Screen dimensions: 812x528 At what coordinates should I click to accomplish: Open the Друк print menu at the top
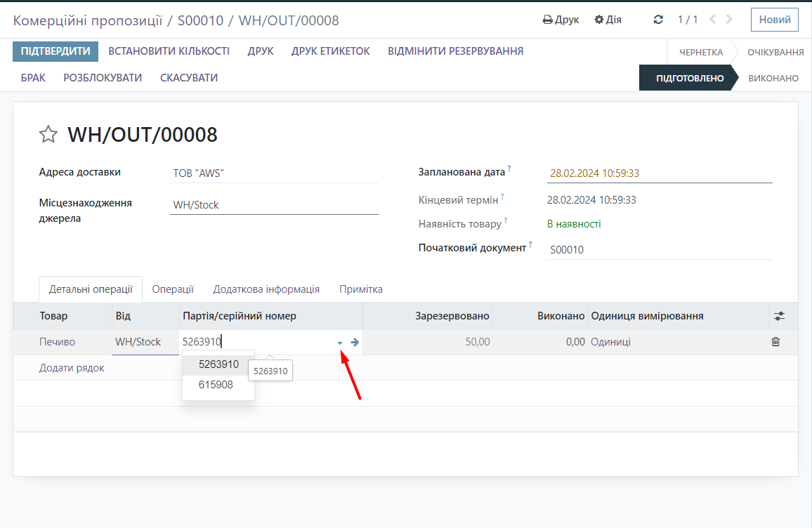(561, 20)
